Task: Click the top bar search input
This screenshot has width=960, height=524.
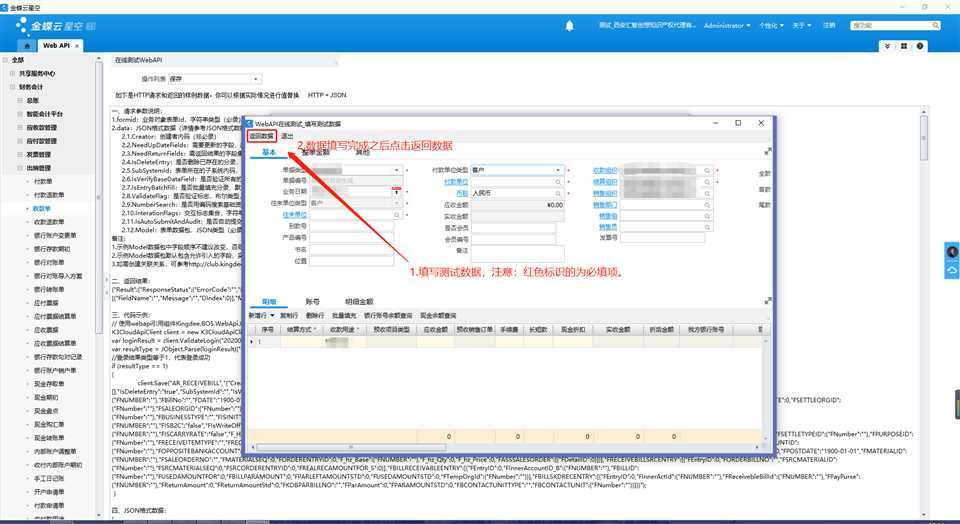Action: point(891,26)
